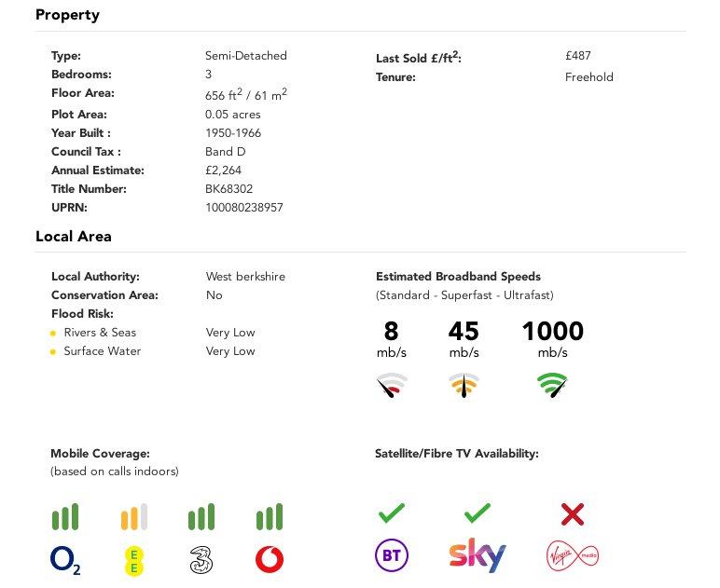720x588 pixels.
Task: Click the yellow dot beside Rivers & Seas
Action: point(53,334)
